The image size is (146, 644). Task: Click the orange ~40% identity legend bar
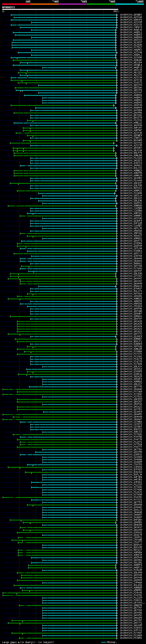tap(45, 4)
